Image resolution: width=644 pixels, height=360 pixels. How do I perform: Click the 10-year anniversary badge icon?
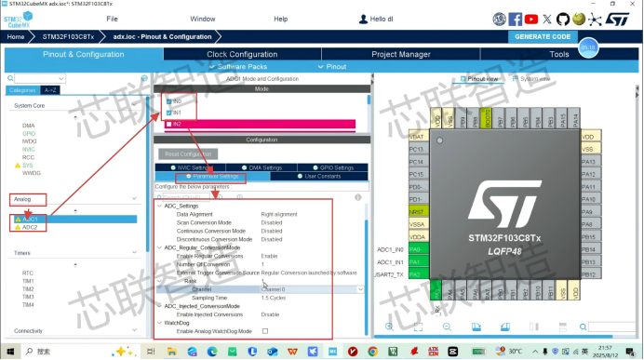tap(499, 19)
